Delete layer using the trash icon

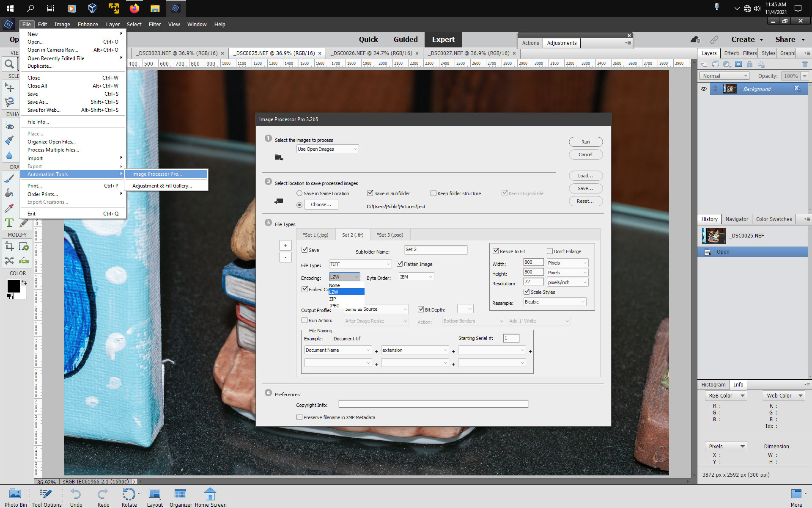coord(805,64)
